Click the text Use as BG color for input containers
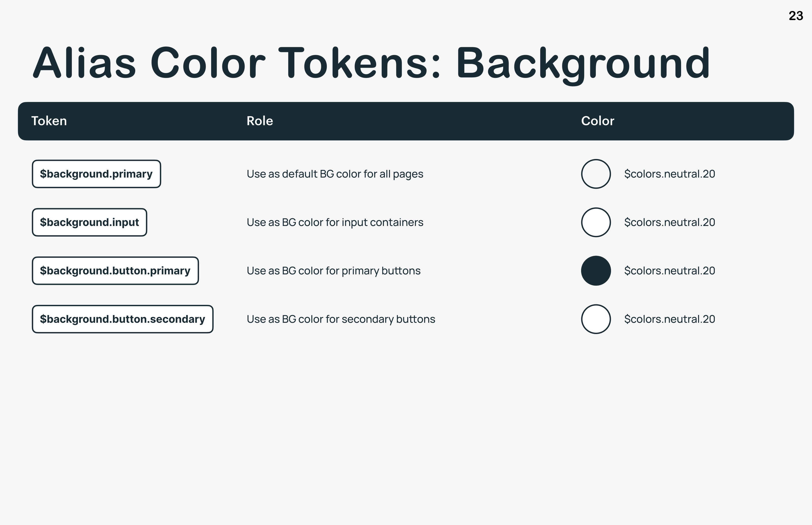 (x=335, y=222)
